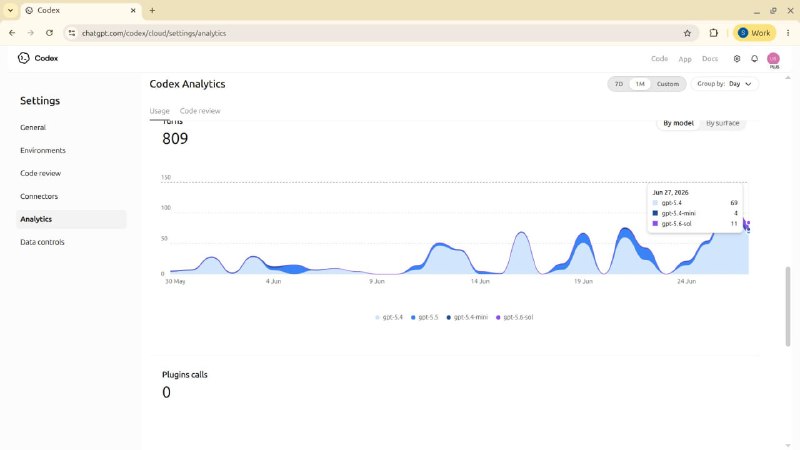
Task: Open a new browser tab
Action: point(152,10)
